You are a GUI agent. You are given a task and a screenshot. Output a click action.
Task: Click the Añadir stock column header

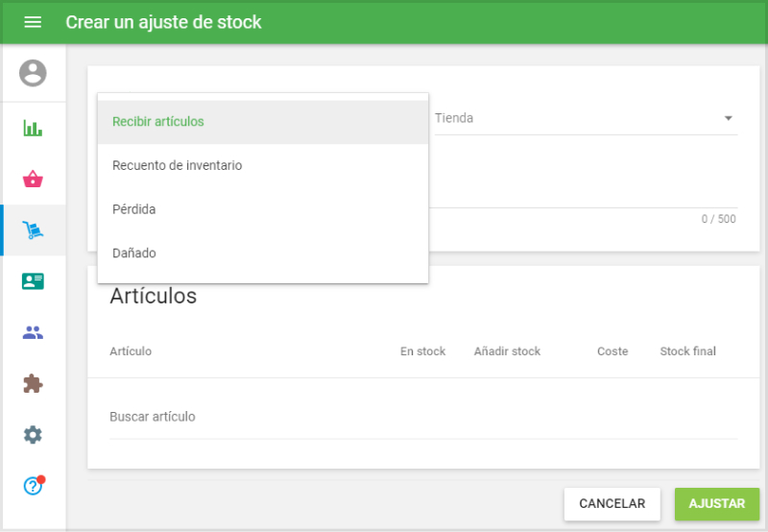[x=507, y=351]
